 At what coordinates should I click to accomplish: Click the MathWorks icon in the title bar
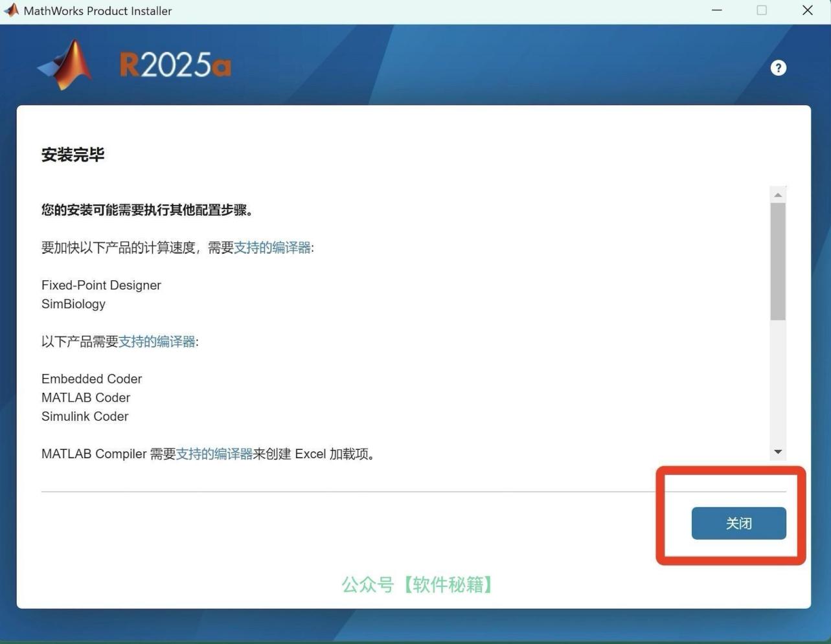pos(11,10)
